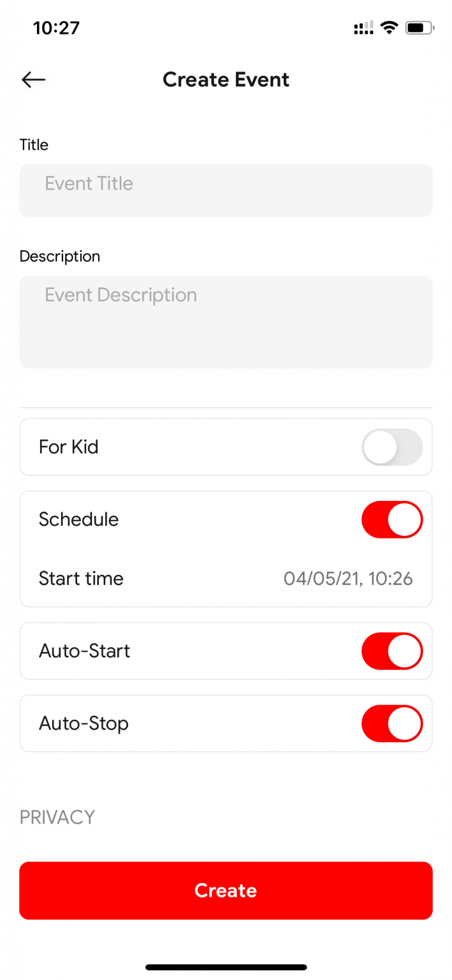Screen dimensions: 452x980
Task: Tap the cellular signal indicator
Action: click(363, 27)
